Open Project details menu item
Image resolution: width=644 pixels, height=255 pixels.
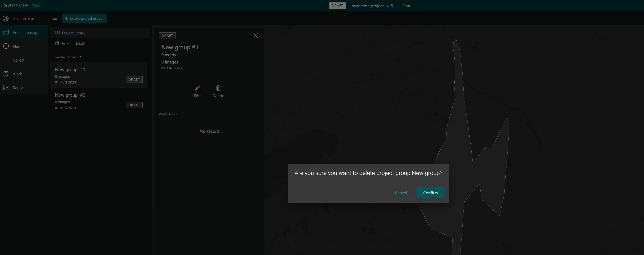(74, 43)
